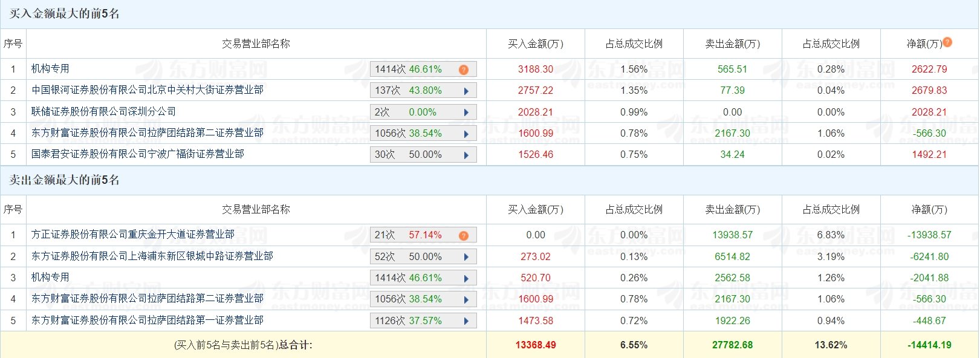Open 方正证券重庆金开大道证券营业部 link
The image size is (980, 358).
(x=133, y=235)
